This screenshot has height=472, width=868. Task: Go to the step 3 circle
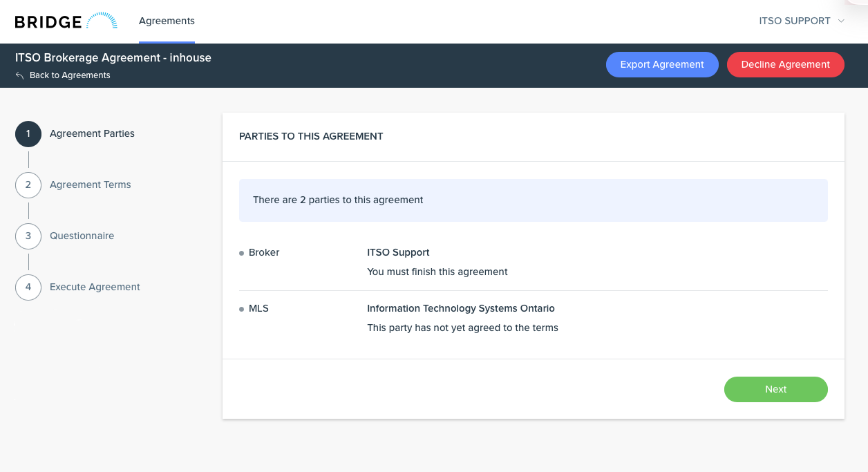tap(28, 236)
